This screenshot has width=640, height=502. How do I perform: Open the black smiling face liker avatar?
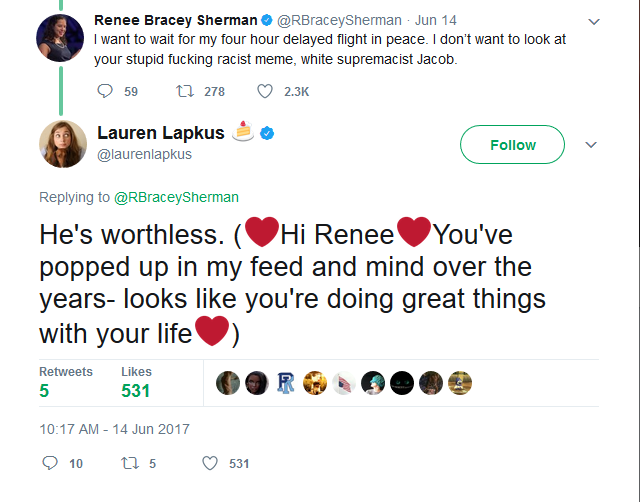tap(402, 383)
